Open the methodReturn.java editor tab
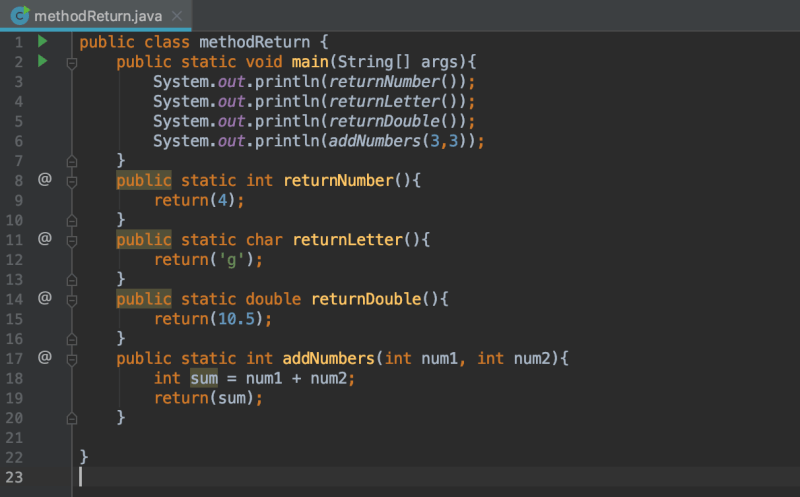The image size is (800, 497). click(x=97, y=16)
